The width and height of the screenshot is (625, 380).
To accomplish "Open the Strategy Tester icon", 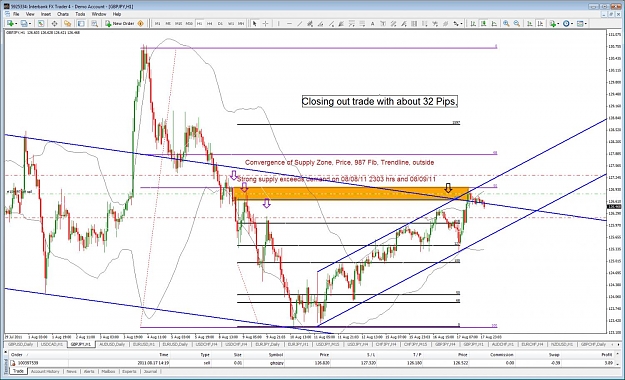I will pyautogui.click(x=94, y=24).
